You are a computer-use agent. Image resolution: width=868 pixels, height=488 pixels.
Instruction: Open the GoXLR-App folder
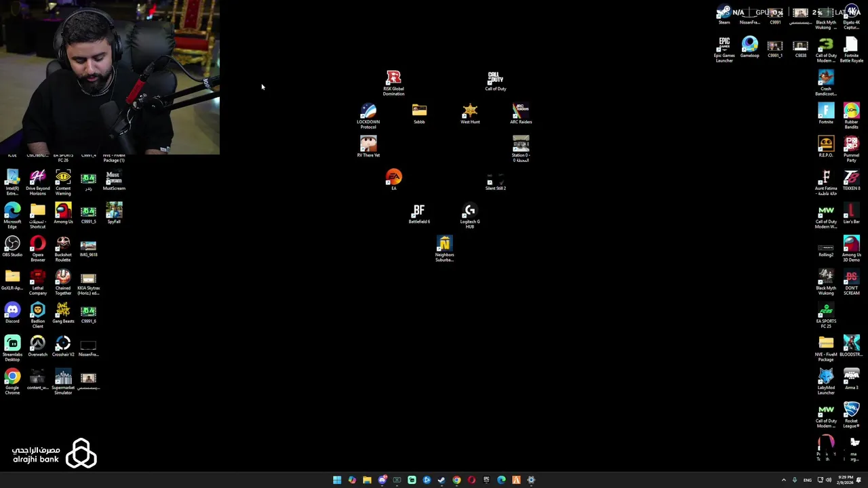(x=12, y=279)
